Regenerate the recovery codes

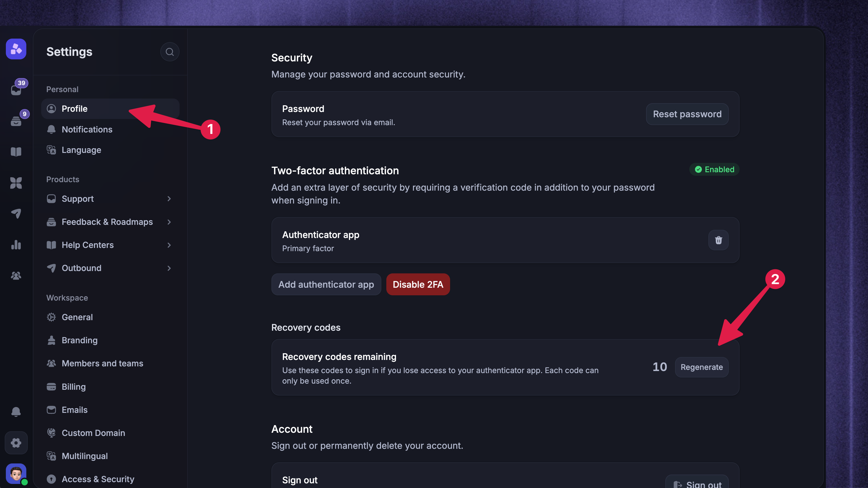coord(702,367)
